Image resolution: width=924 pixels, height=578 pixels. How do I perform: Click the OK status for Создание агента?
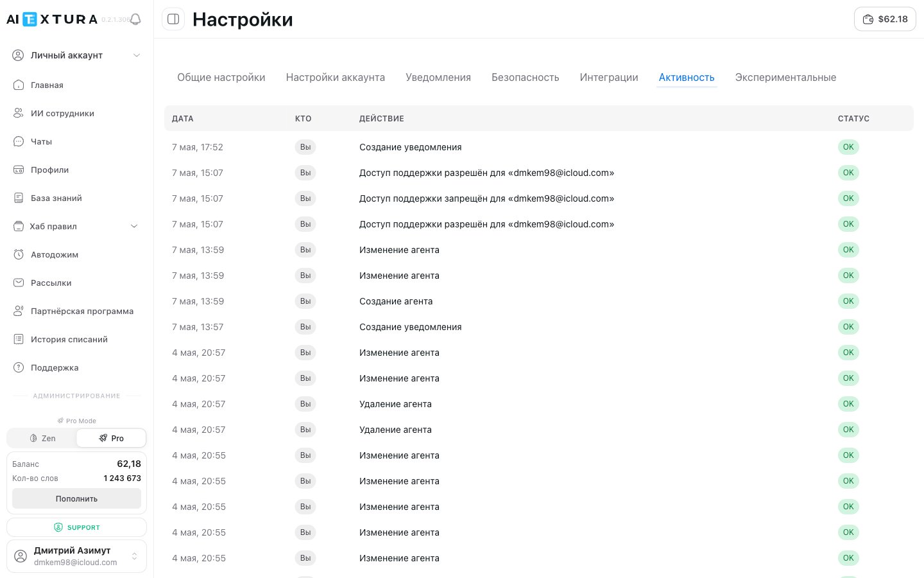tap(848, 301)
